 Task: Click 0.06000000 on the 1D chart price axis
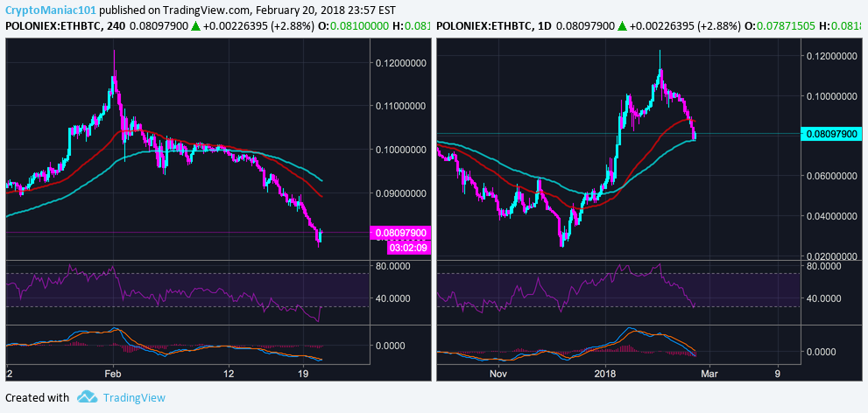(x=832, y=177)
